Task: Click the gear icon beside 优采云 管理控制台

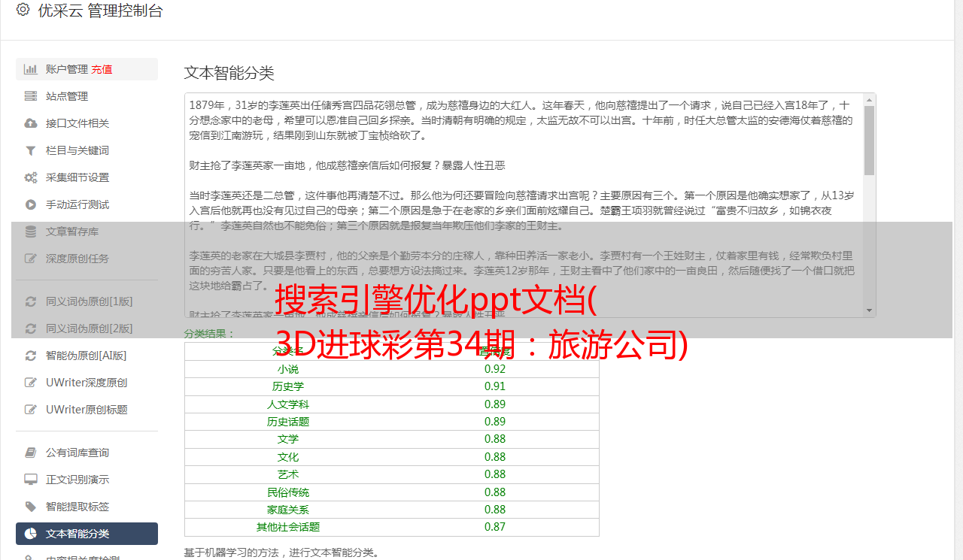Action: click(x=23, y=11)
